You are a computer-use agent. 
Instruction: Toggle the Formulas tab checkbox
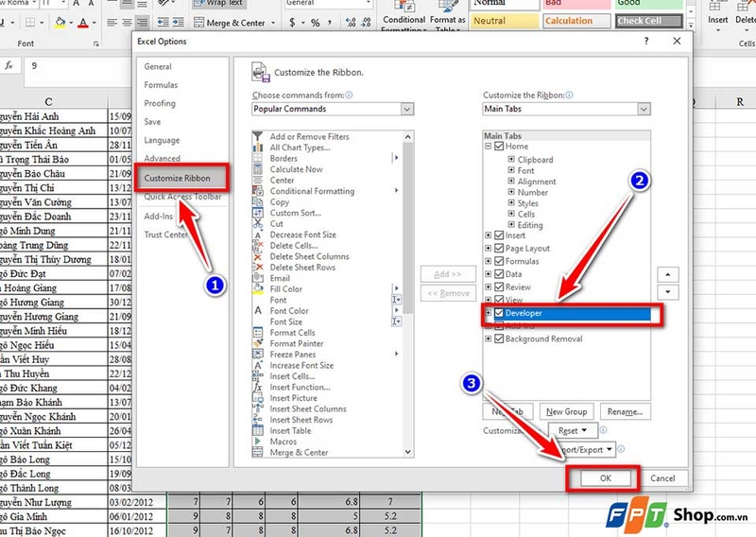click(500, 261)
